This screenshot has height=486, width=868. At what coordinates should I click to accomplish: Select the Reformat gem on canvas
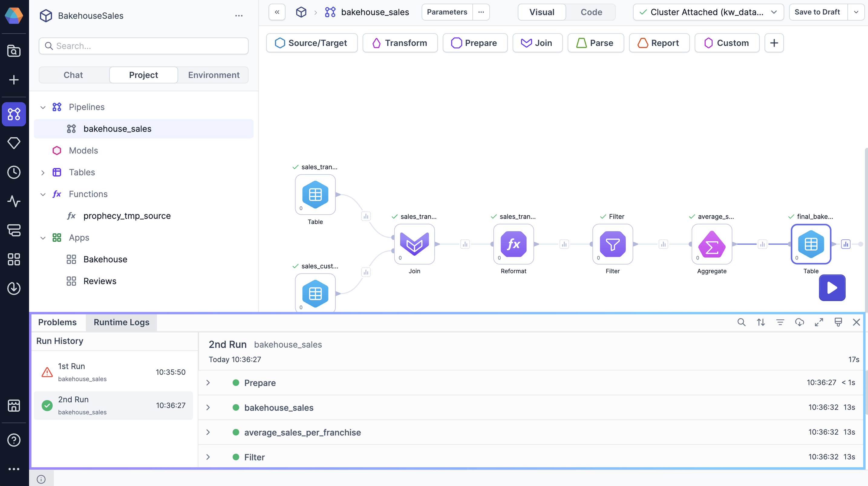coord(513,244)
